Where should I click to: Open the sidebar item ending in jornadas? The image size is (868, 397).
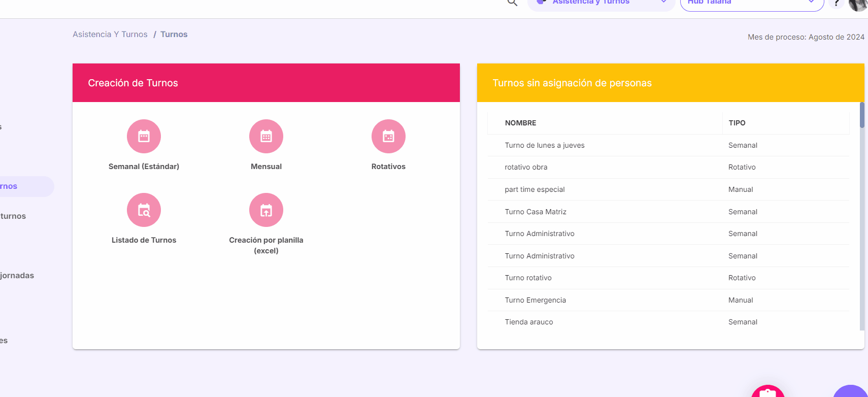pyautogui.click(x=17, y=276)
